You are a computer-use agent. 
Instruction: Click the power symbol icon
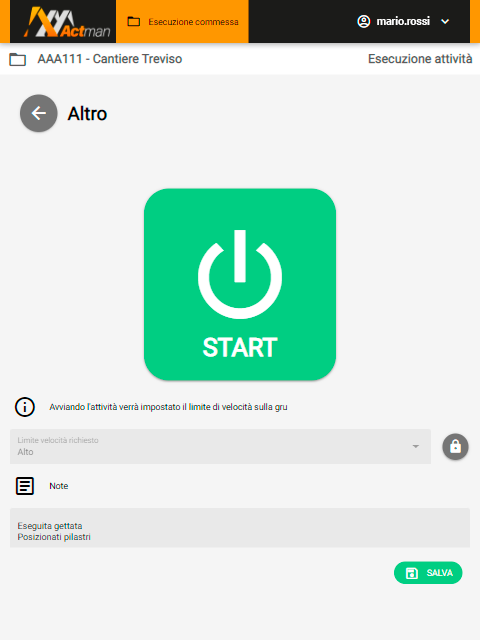pyautogui.click(x=240, y=274)
